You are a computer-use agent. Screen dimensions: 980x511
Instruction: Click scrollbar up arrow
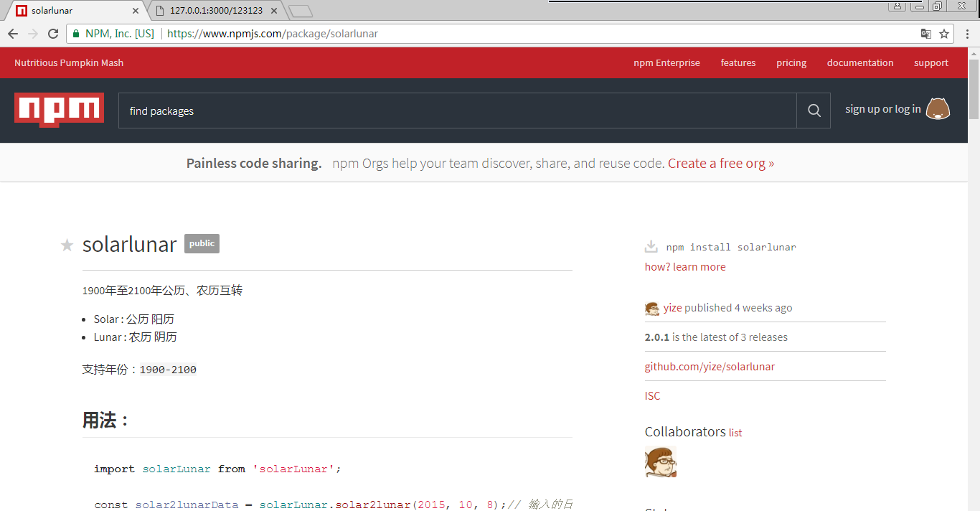click(974, 52)
